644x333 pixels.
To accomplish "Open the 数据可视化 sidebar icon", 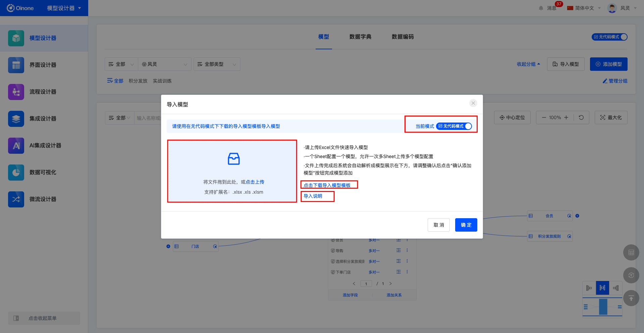I will coord(16,173).
